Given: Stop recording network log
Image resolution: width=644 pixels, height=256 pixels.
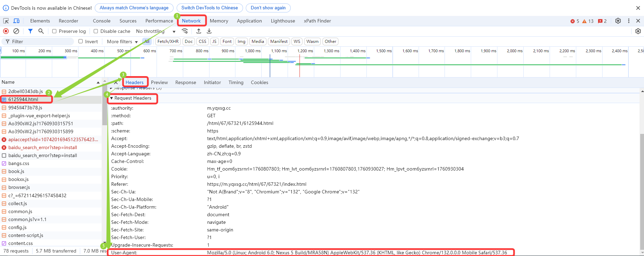Looking at the screenshot, I should pos(6,31).
